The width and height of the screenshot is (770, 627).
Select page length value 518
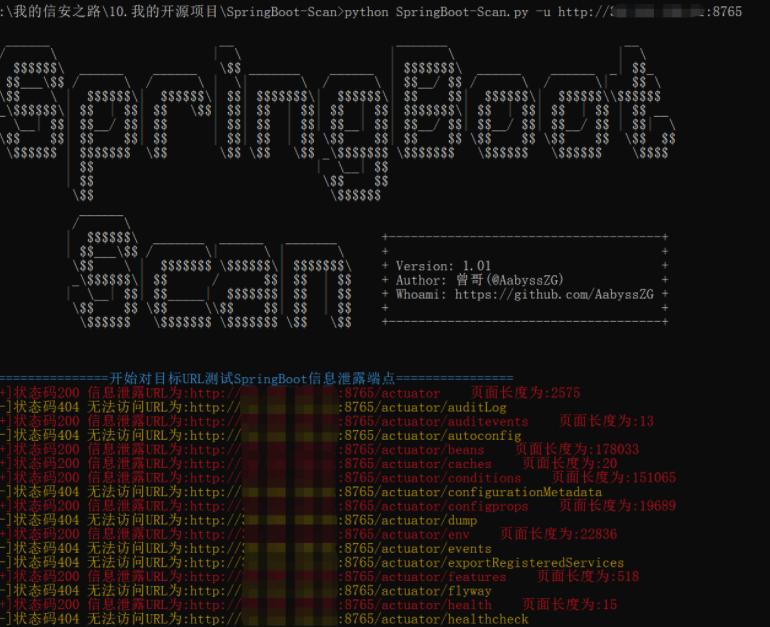pos(628,577)
